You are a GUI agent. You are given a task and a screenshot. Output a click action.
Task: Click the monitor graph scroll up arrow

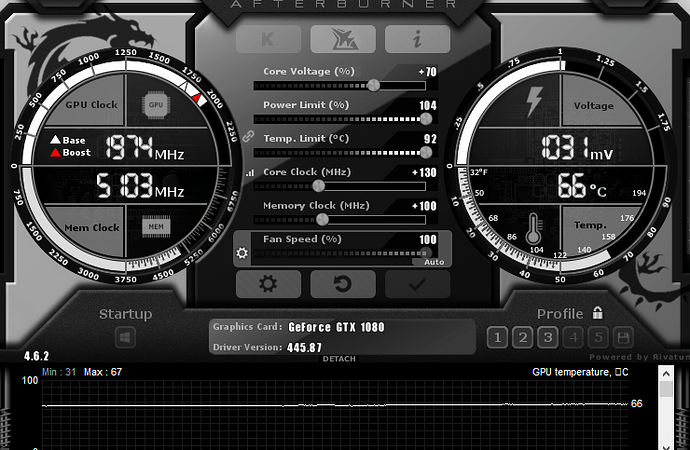click(x=666, y=373)
